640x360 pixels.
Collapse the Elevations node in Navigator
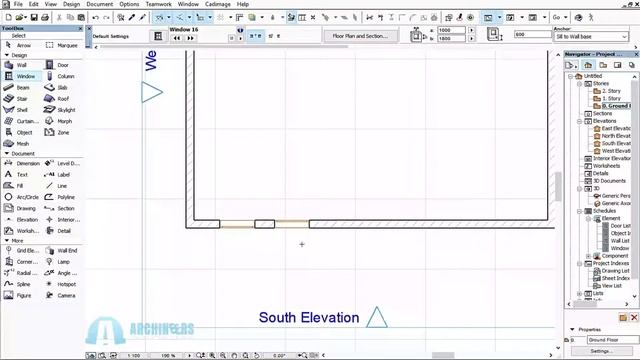click(579, 121)
